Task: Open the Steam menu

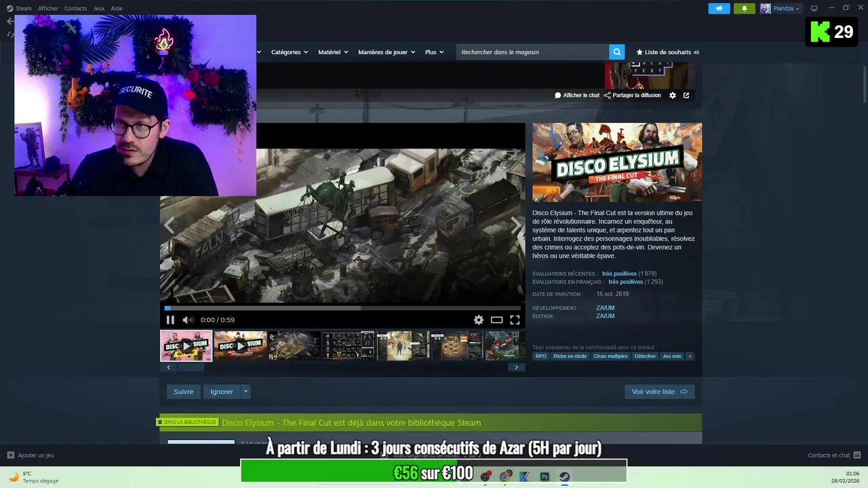Action: pyautogui.click(x=19, y=8)
